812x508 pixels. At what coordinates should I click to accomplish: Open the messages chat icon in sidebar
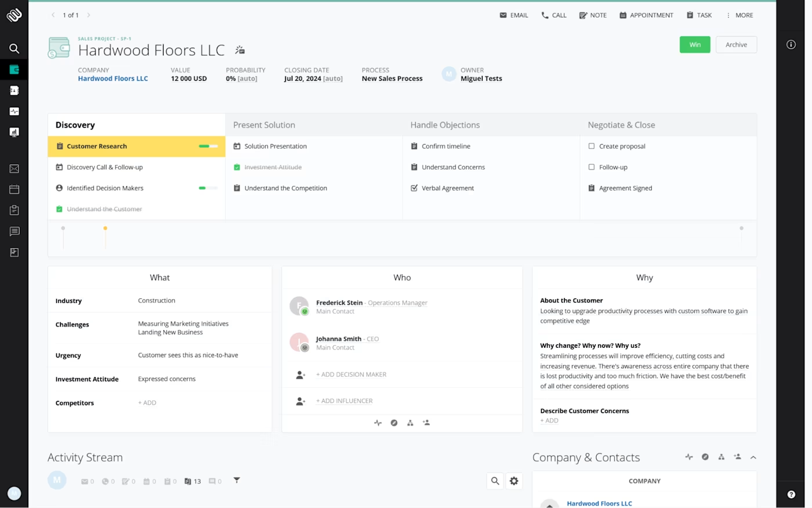click(14, 232)
